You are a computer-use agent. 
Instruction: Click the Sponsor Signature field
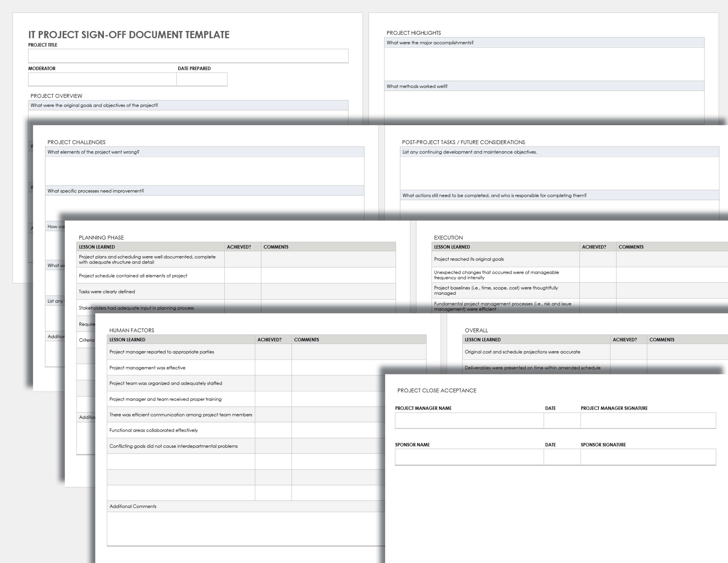(648, 457)
